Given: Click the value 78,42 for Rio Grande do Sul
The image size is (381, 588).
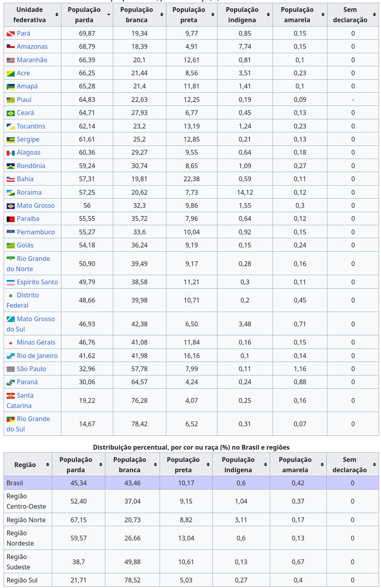Looking at the screenshot, I should pyautogui.click(x=139, y=424).
